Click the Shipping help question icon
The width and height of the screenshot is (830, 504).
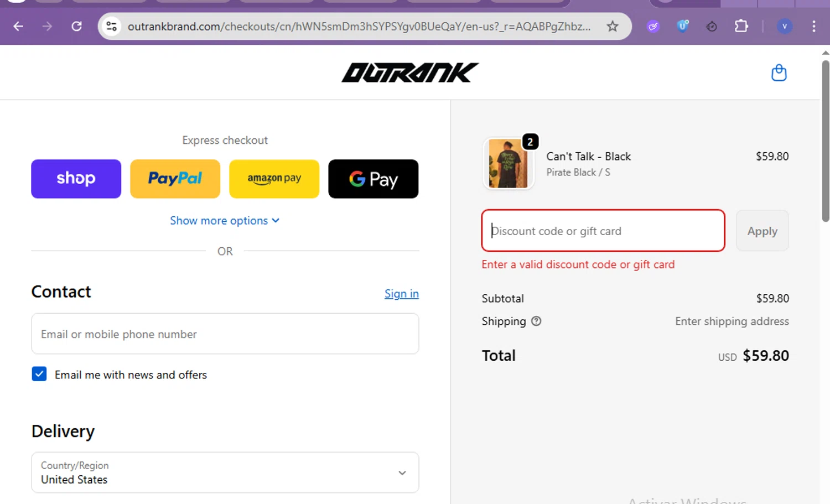click(536, 321)
